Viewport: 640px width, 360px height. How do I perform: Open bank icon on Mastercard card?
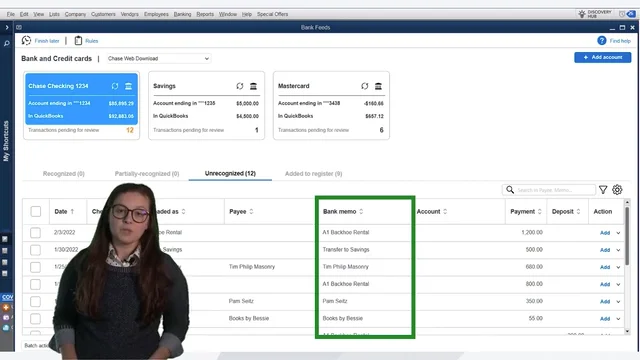[x=378, y=86]
